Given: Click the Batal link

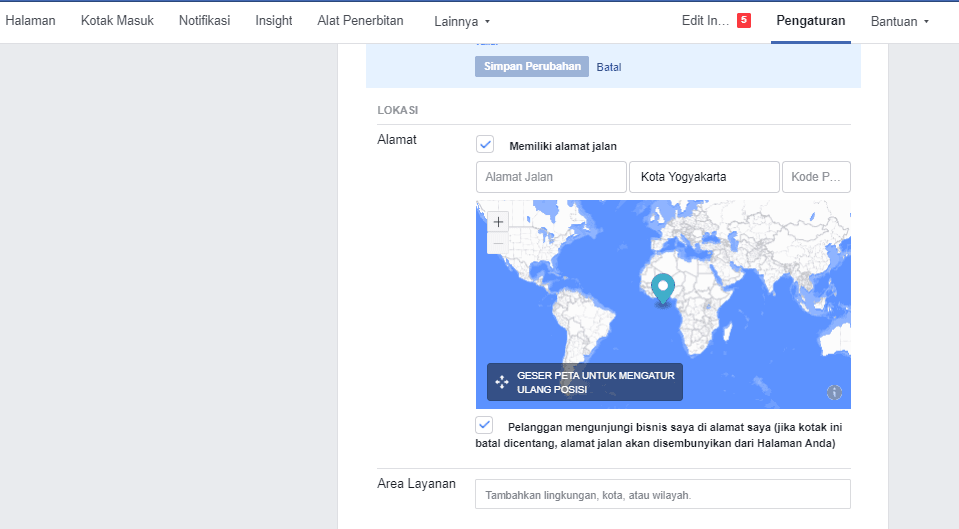Looking at the screenshot, I should click(x=609, y=67).
